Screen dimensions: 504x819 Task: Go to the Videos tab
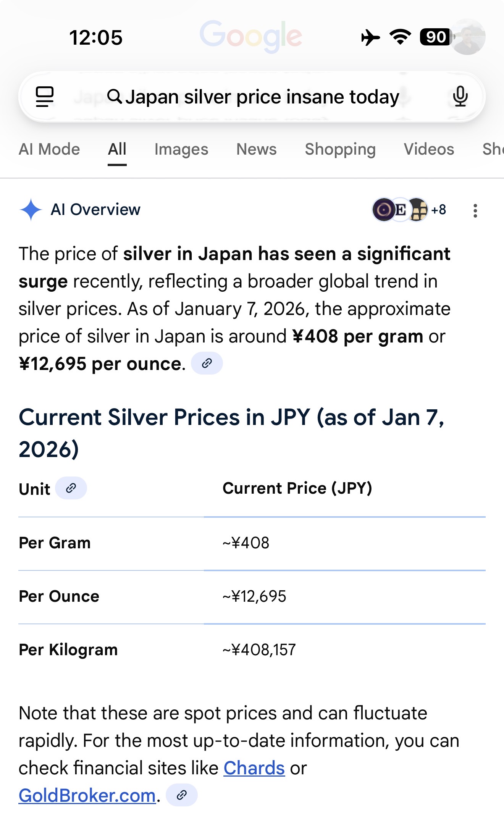pos(429,149)
